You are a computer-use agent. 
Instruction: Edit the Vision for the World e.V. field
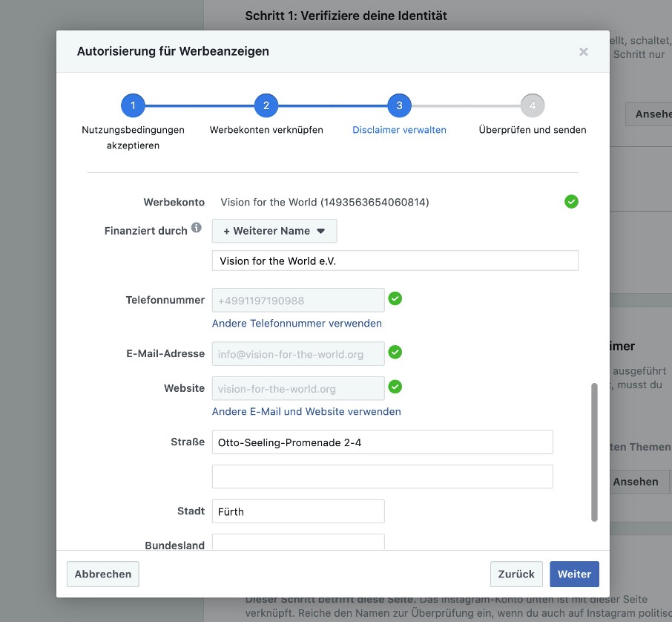coord(395,261)
